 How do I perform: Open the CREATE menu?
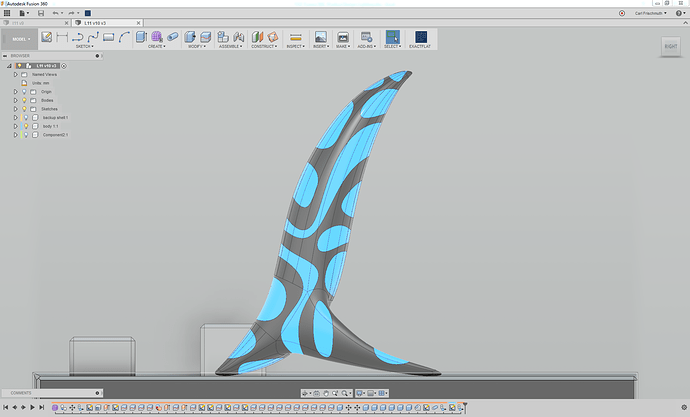pos(157,46)
